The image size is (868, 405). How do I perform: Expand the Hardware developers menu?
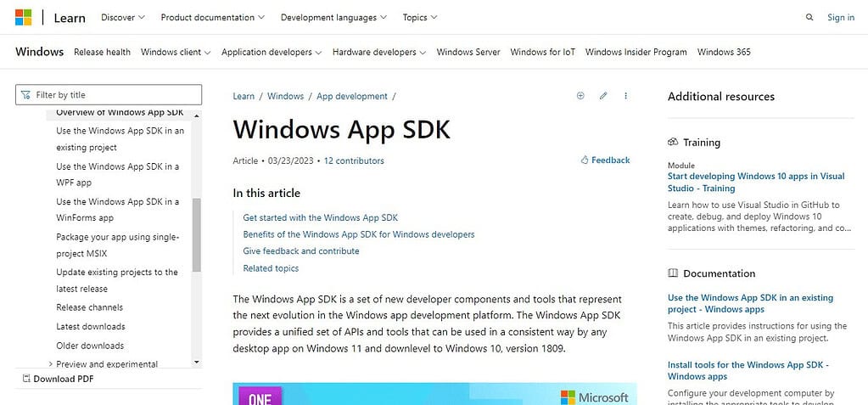[378, 52]
